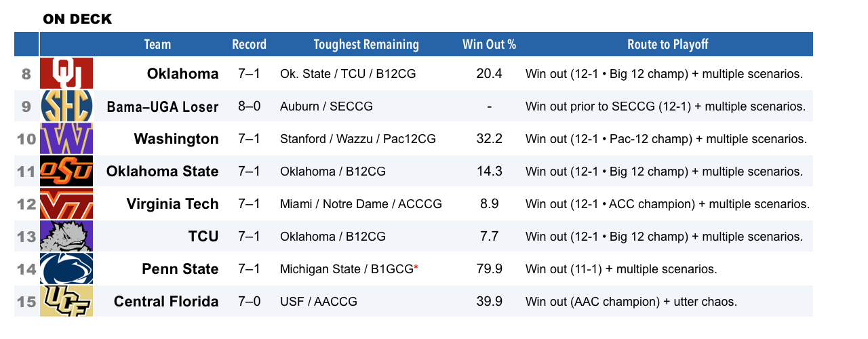This screenshot has width=868, height=339.
Task: Sort by the Record column header
Action: pos(250,45)
